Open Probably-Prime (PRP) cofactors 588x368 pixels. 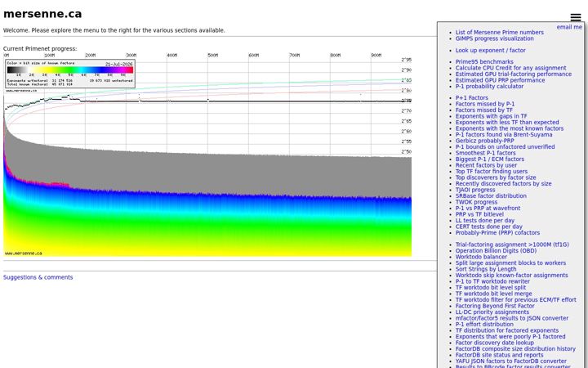[x=497, y=232]
